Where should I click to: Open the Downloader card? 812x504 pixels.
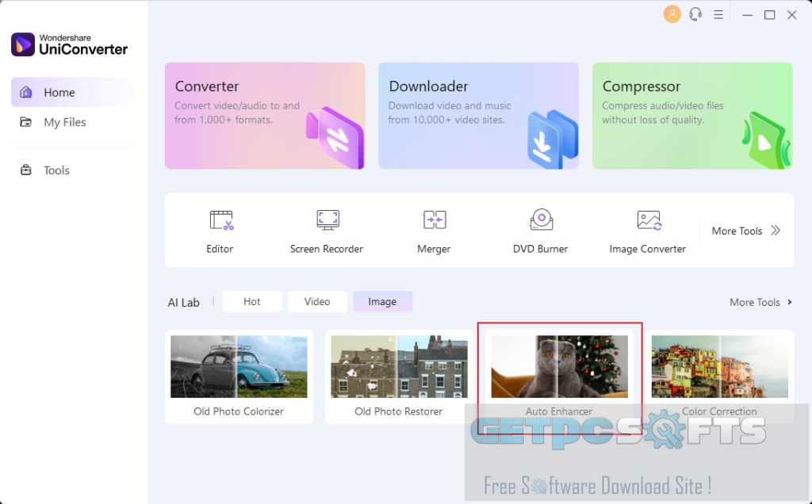click(478, 116)
